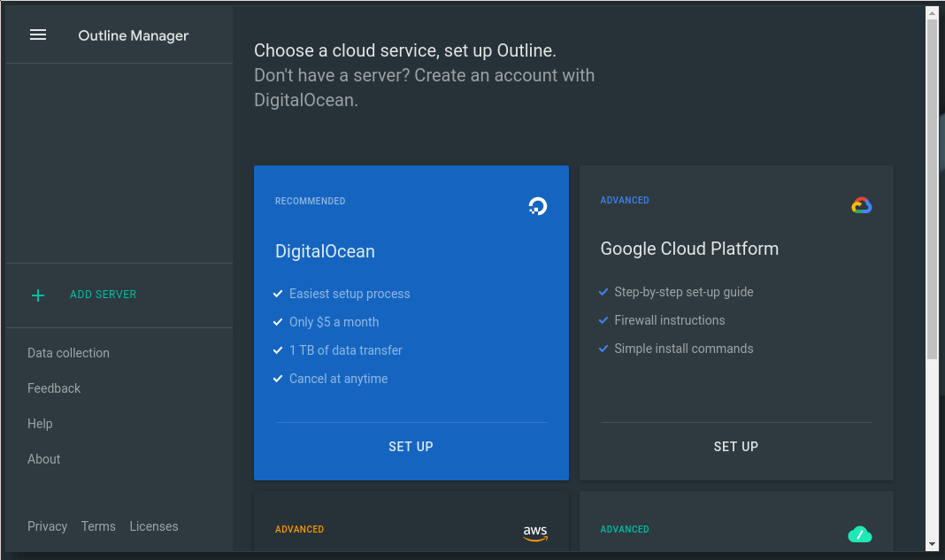Screen dimensions: 945x560
Task: Click ADVANCED label on green cloud card
Action: (x=625, y=529)
